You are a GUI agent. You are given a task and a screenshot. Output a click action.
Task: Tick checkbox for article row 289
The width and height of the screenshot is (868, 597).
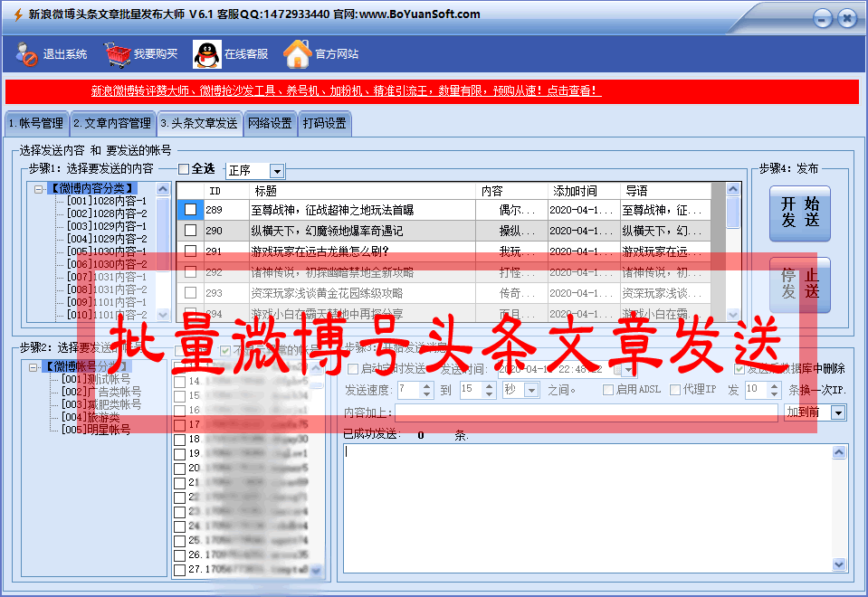click(x=190, y=210)
